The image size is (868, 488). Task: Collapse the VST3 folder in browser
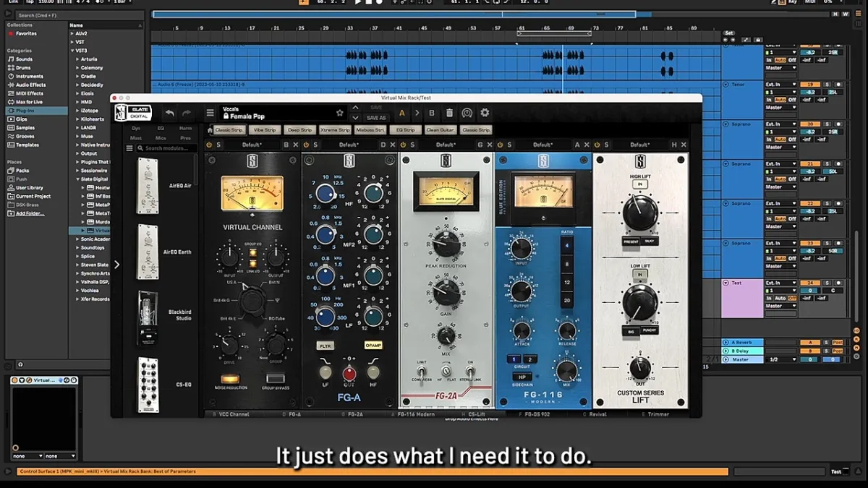click(x=72, y=51)
